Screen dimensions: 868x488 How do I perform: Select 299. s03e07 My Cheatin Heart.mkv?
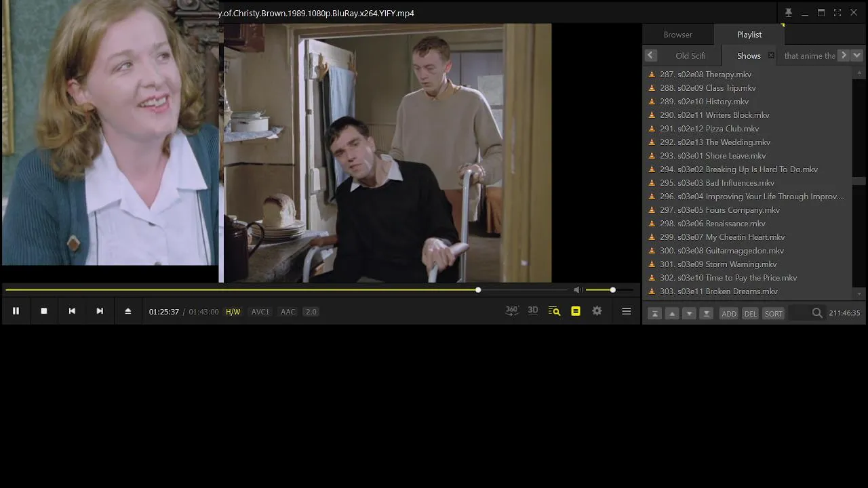click(x=747, y=237)
